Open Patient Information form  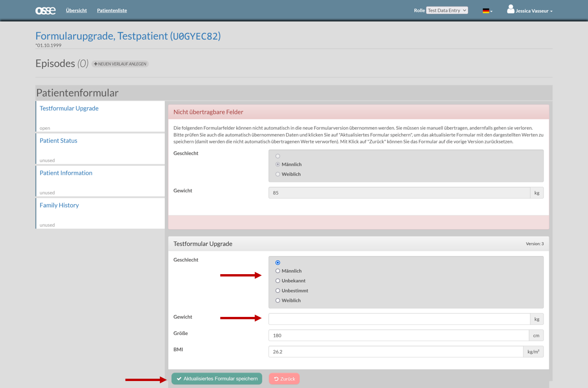point(66,173)
